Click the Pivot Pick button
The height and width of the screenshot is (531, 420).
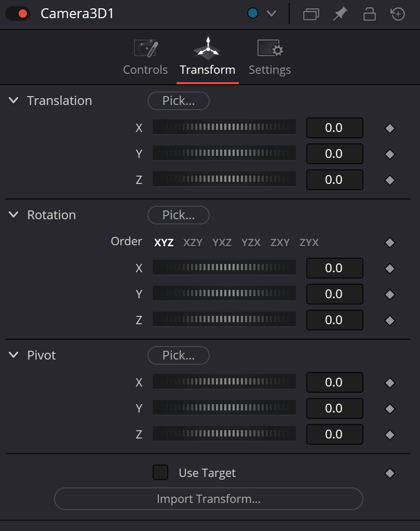coord(179,355)
